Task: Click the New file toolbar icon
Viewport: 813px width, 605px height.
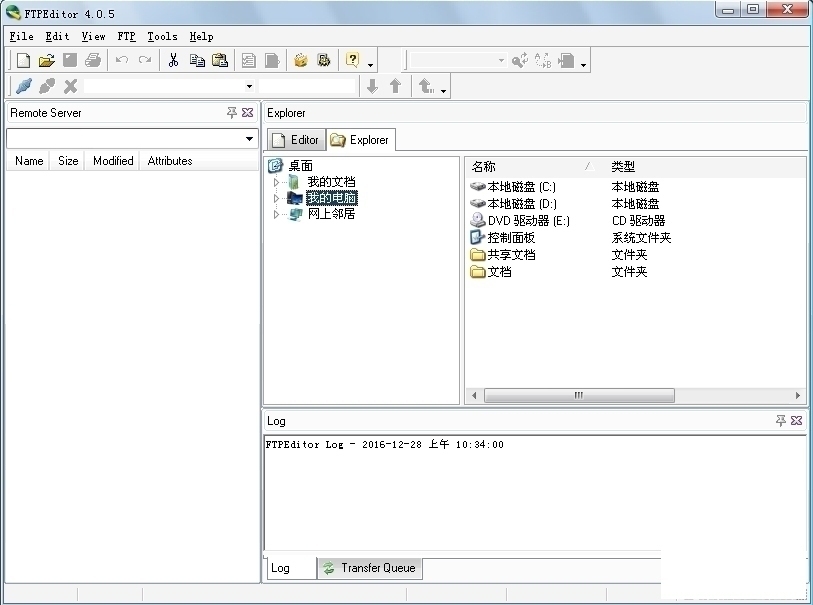Action: tap(23, 60)
